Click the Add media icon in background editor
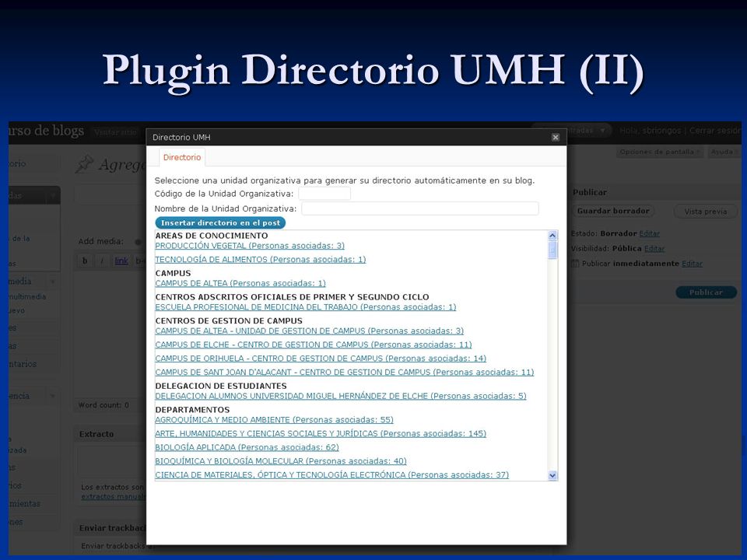This screenshot has width=747, height=560. click(138, 241)
